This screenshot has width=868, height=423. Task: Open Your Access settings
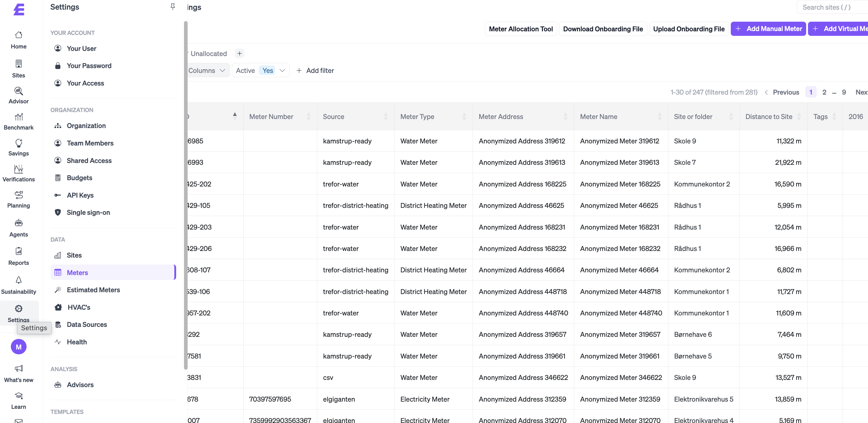[113, 83]
